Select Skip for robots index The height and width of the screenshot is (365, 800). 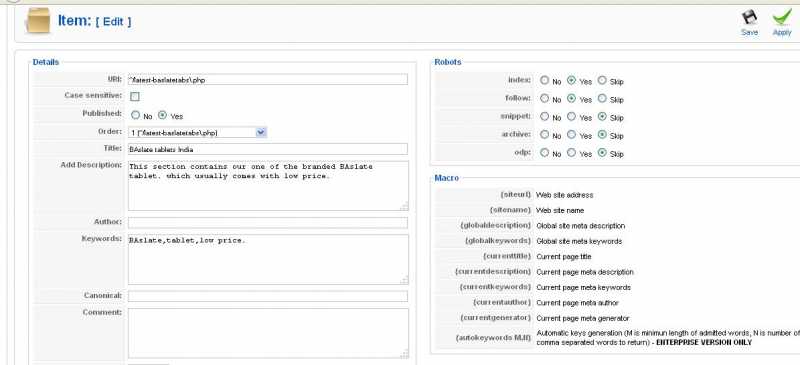(x=602, y=81)
